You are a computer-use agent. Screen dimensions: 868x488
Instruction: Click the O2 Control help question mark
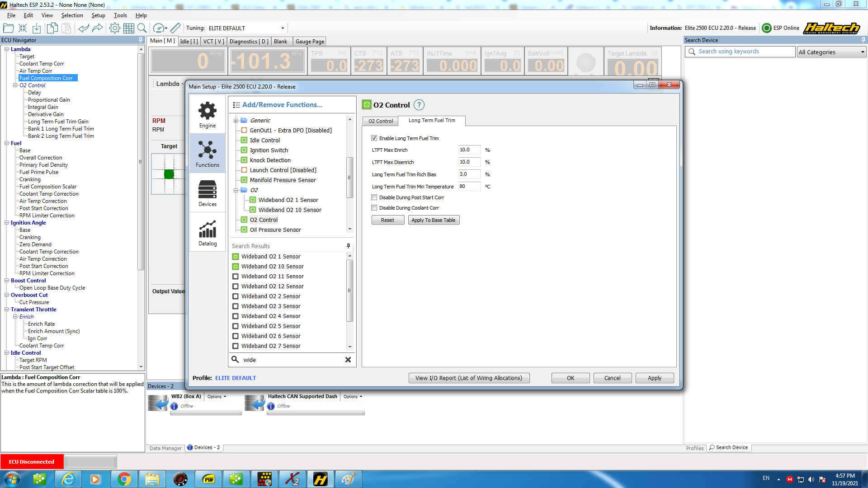click(x=419, y=105)
